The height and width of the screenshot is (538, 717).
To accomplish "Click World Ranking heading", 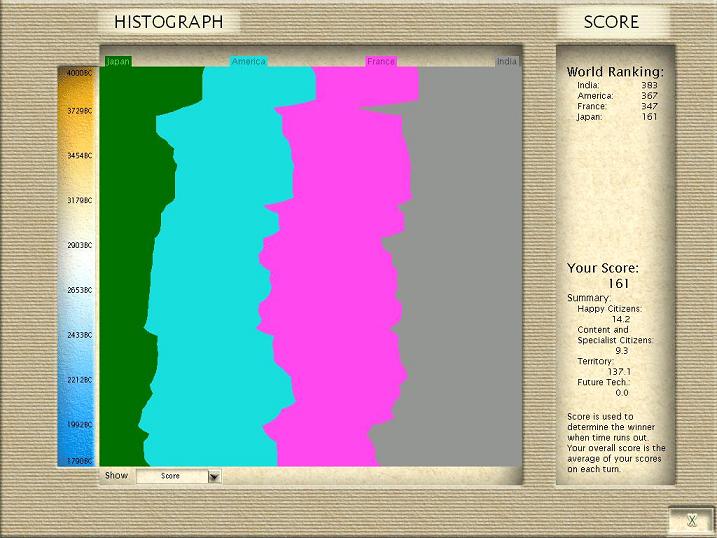I will coord(615,72).
